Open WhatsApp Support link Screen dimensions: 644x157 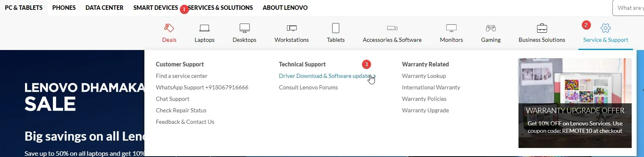coord(202,87)
